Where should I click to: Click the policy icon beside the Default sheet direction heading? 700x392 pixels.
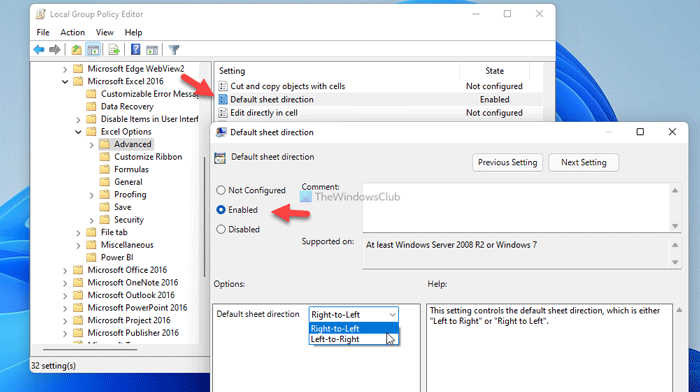pyautogui.click(x=220, y=158)
